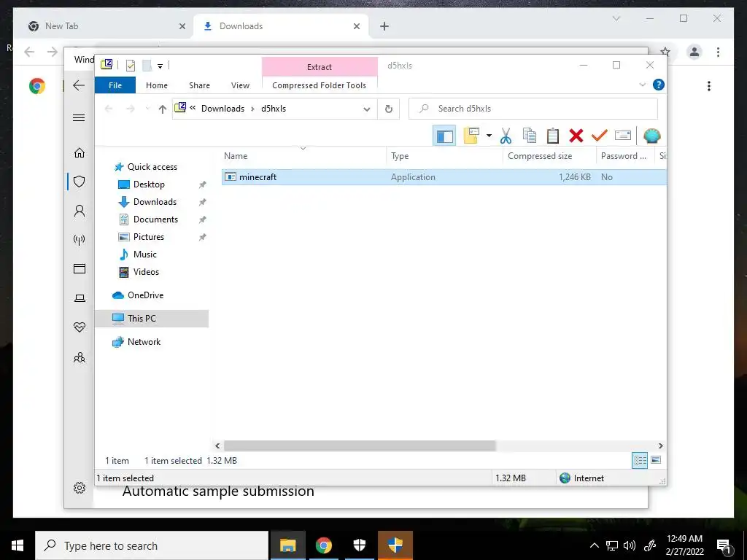The height and width of the screenshot is (560, 747).
Task: Switch to Details view layout icon
Action: (640, 460)
